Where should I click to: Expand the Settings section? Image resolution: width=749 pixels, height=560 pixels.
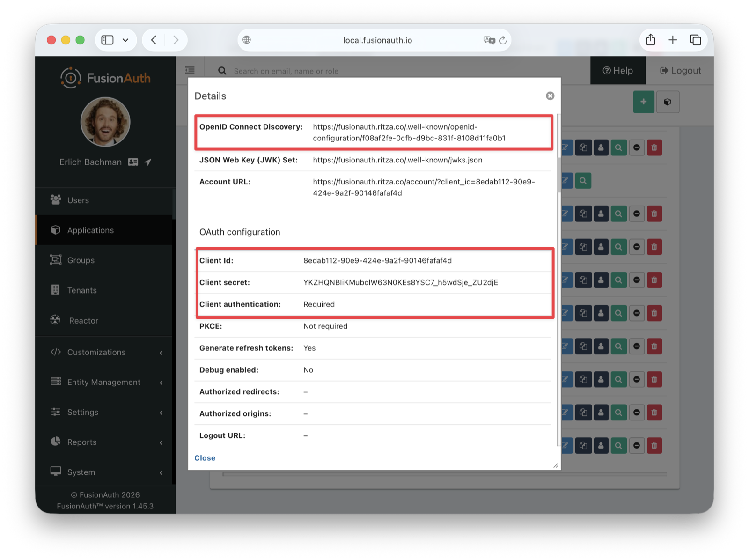[82, 412]
